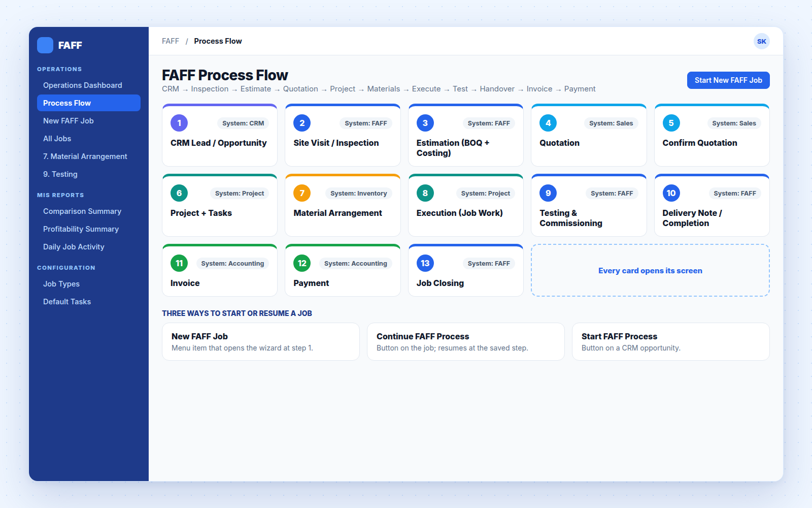Click the step 13 numbered badge
The image size is (812, 508).
[425, 263]
